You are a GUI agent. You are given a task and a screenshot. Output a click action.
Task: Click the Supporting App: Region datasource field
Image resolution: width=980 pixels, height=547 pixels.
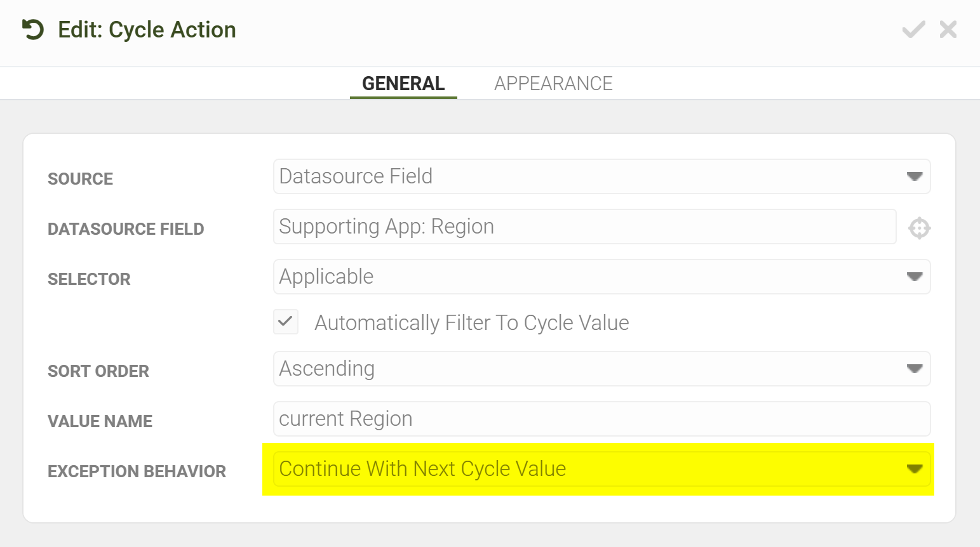pos(584,227)
